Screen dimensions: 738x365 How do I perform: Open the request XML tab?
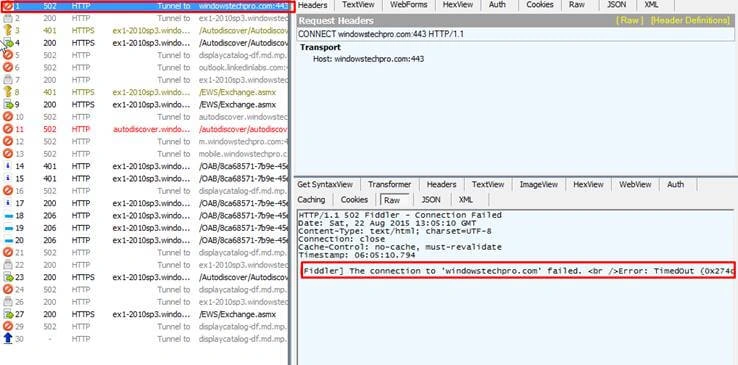[x=651, y=5]
